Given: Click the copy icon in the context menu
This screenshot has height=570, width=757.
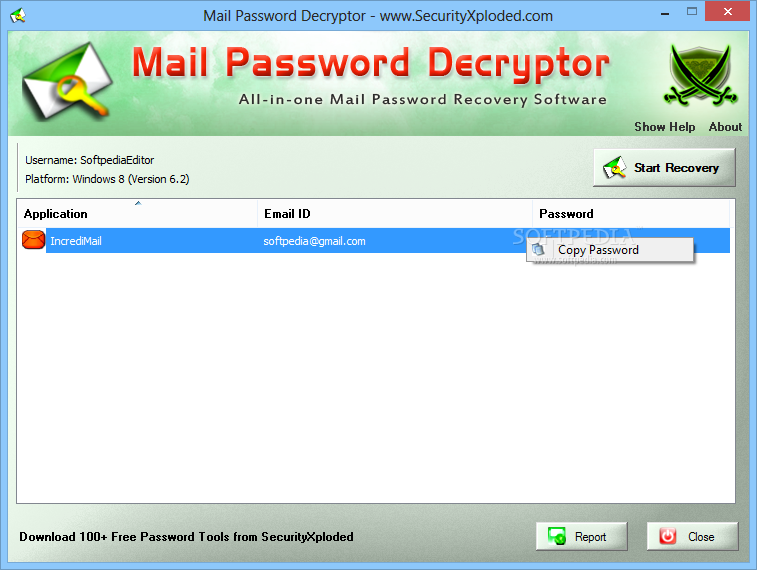Looking at the screenshot, I should [x=538, y=250].
